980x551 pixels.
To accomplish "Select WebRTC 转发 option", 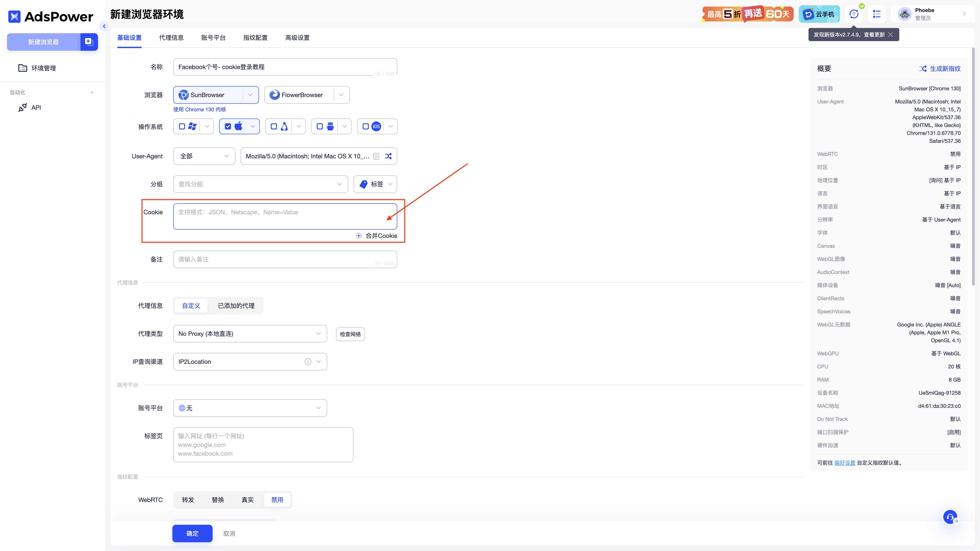I will (188, 500).
